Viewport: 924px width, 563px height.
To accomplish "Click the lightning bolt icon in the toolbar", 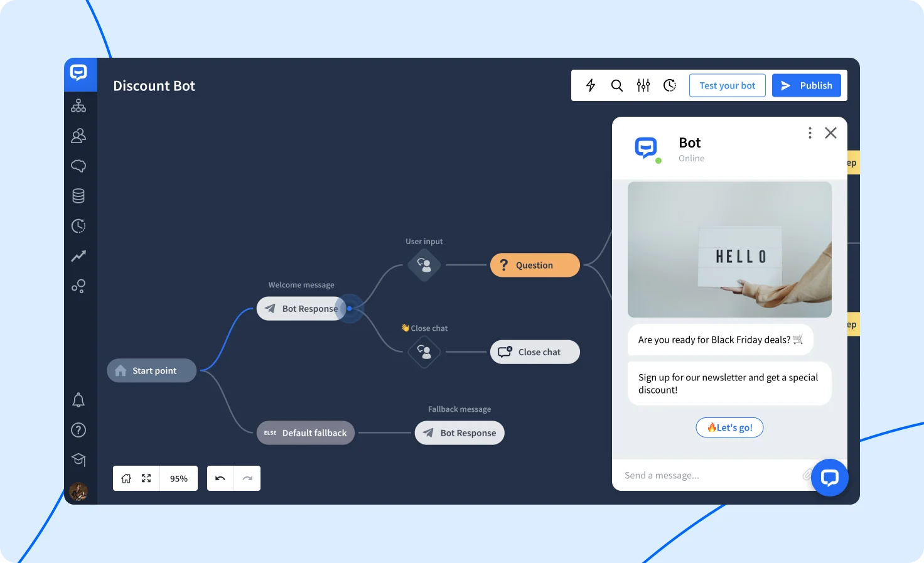I will pyautogui.click(x=590, y=85).
